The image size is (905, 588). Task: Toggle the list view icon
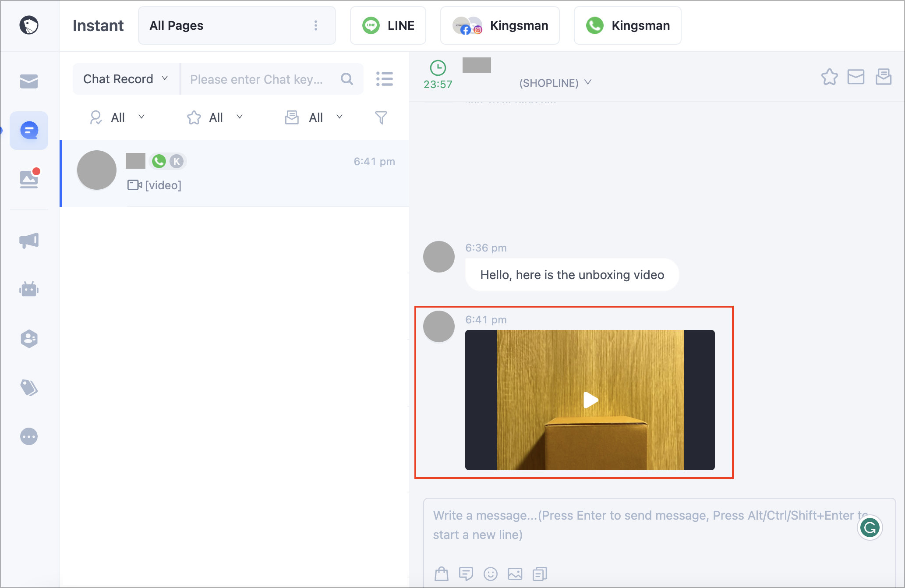tap(385, 79)
